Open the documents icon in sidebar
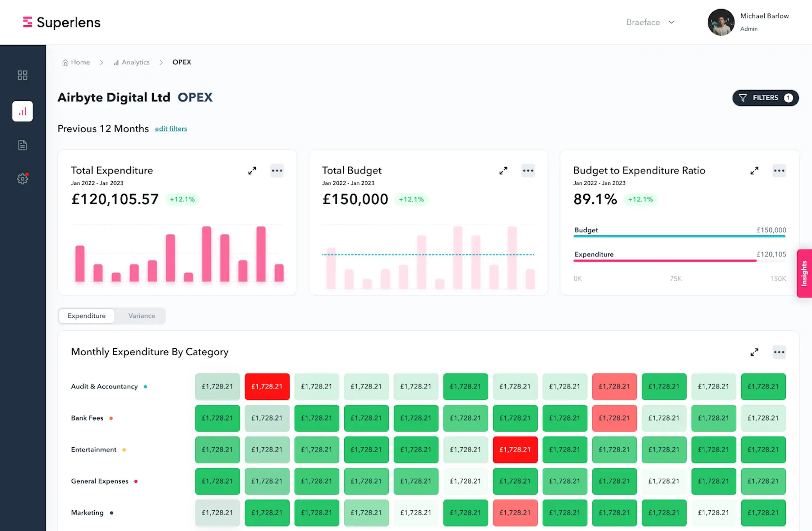The width and height of the screenshot is (812, 531). coord(23,145)
